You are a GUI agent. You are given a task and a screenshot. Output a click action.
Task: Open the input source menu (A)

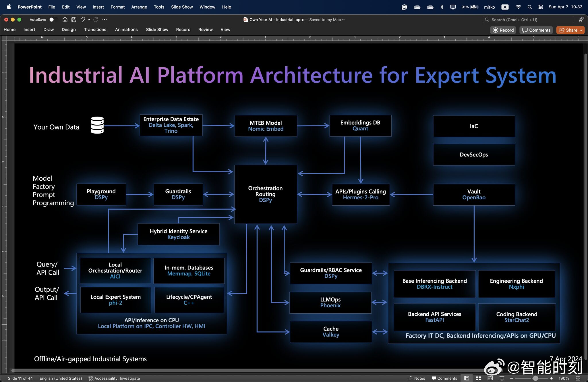pyautogui.click(x=505, y=7)
